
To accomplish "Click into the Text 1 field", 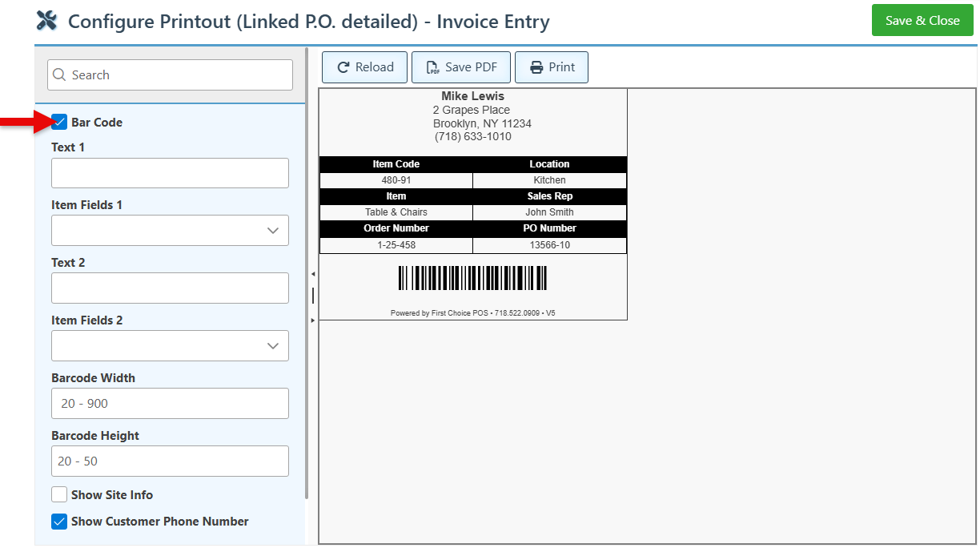I will pos(170,173).
